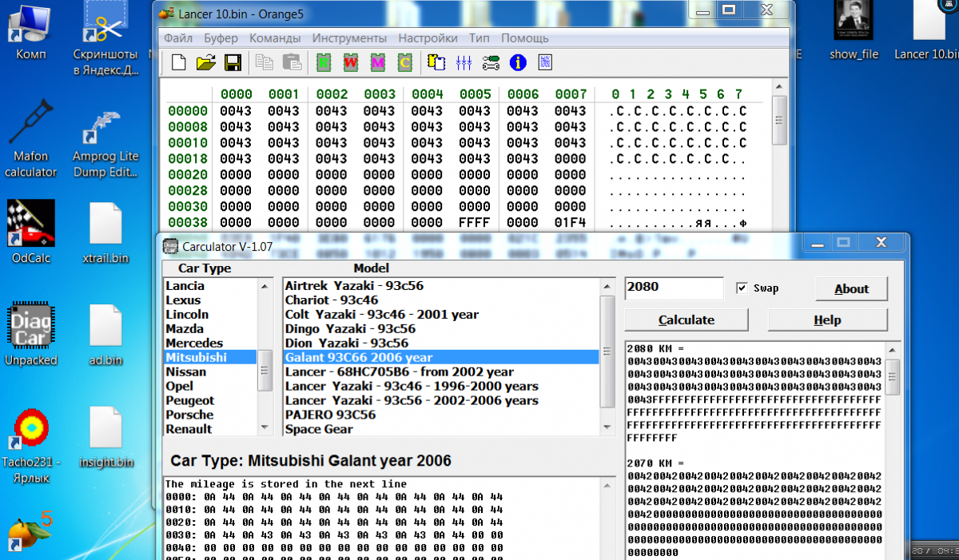Click the blue sliders icon in the toolbar
Screen dimensions: 959x560
tap(464, 62)
